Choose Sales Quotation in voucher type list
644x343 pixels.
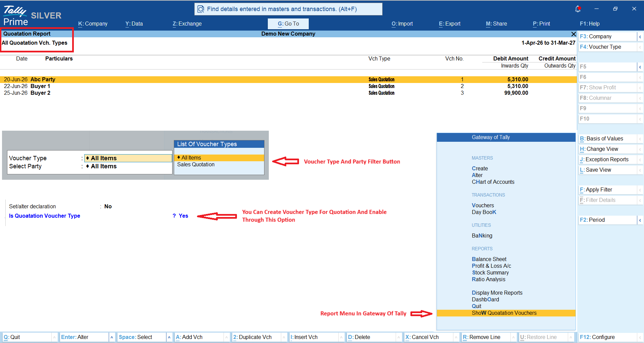(219, 165)
